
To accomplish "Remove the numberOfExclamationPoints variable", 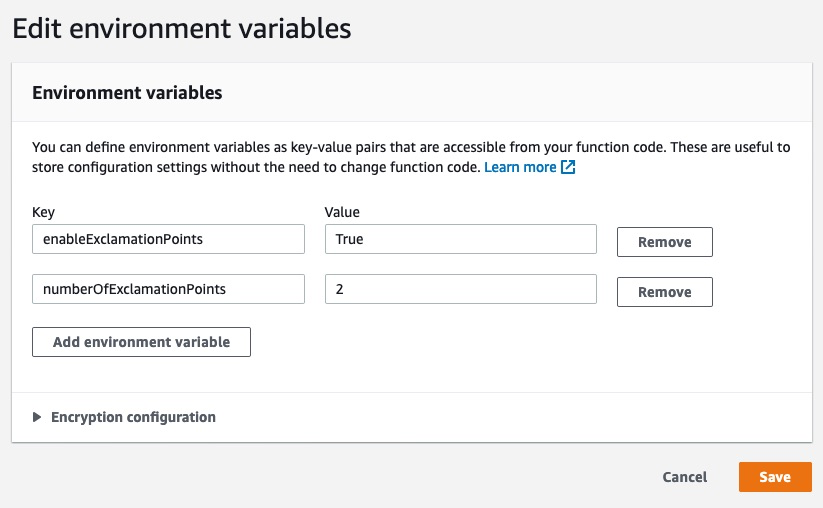I will pyautogui.click(x=664, y=292).
